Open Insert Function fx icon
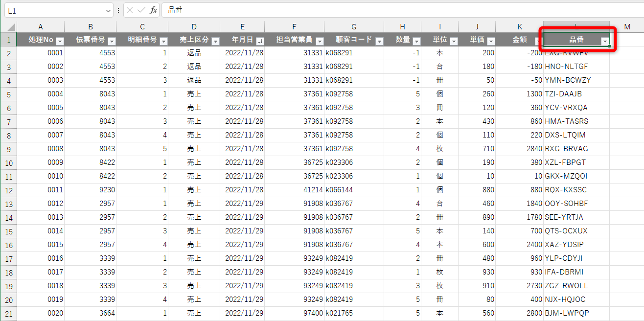Screen dimensions: 644x321 pos(153,10)
